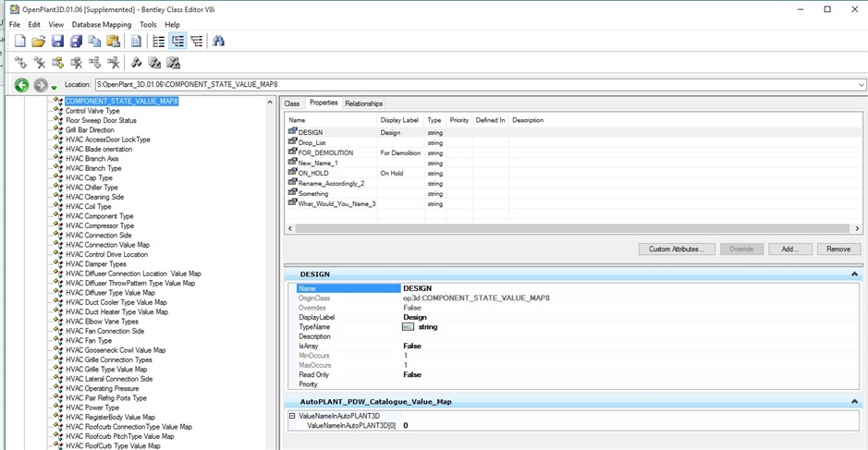This screenshot has width=868, height=450.
Task: Click the Delete Class icon with X
Action: pyautogui.click(x=40, y=63)
